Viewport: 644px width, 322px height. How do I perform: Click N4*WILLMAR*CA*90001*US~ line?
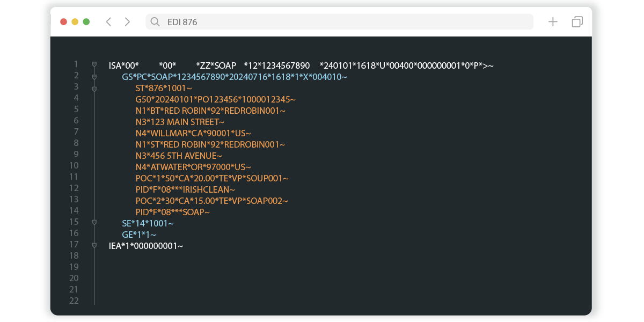(x=193, y=133)
